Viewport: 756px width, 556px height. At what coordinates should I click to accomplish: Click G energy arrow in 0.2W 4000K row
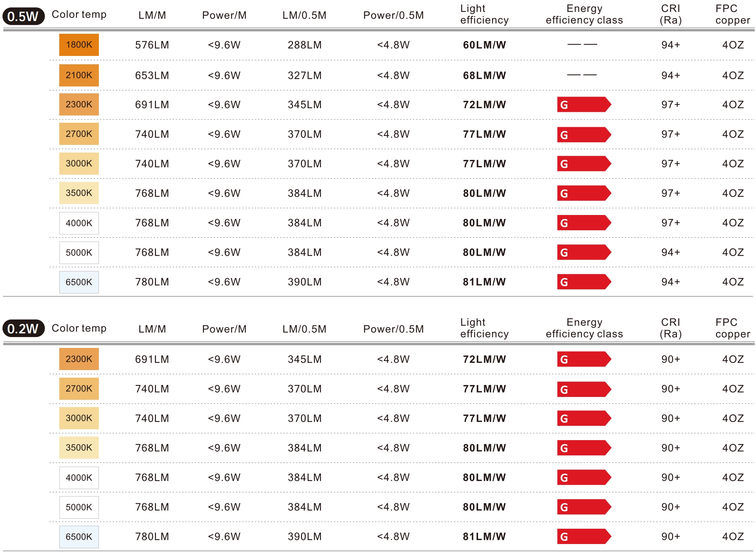coord(584,477)
